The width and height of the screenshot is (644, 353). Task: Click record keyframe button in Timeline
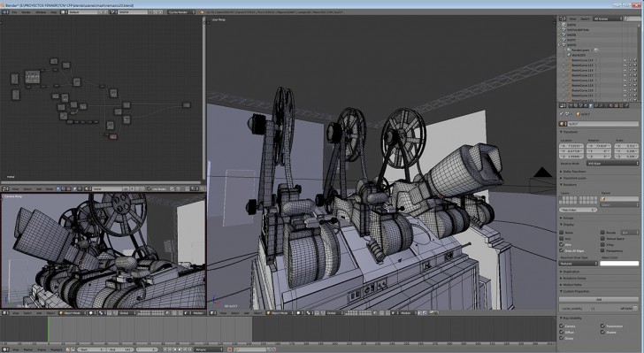(x=230, y=349)
